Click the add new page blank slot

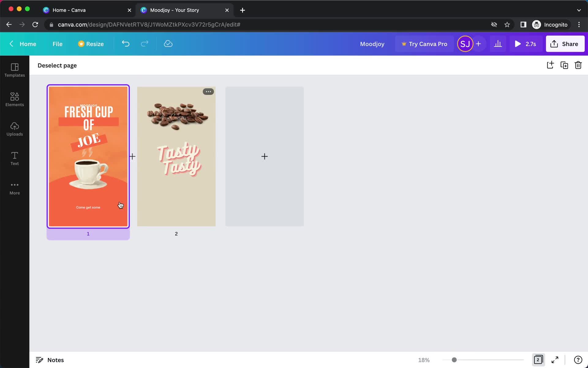(264, 156)
